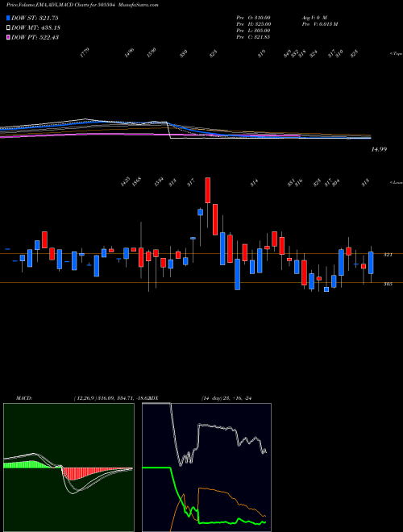This screenshot has width=403, height=532.
Task: Click the 321 price level label
Action: pyautogui.click(x=388, y=255)
